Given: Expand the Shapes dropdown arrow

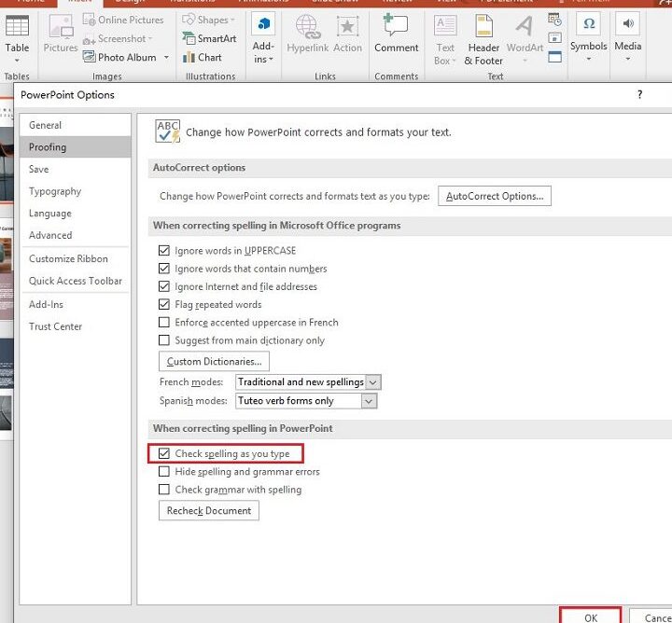Looking at the screenshot, I should [x=232, y=20].
